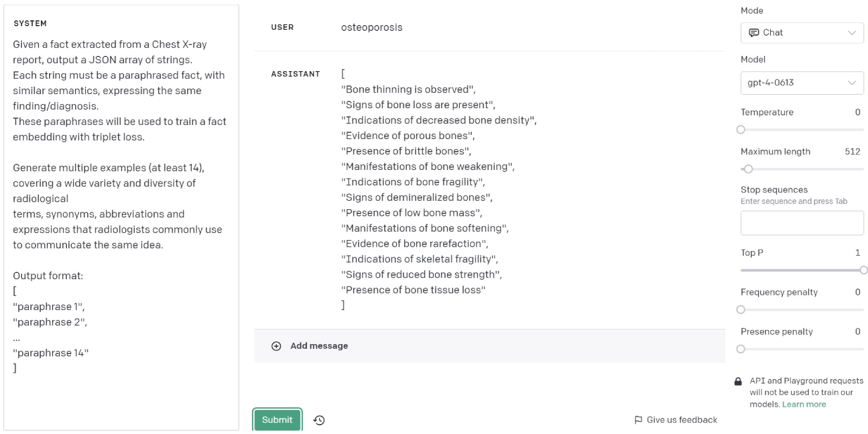Click the Frequency penalty slider handle

tap(740, 310)
